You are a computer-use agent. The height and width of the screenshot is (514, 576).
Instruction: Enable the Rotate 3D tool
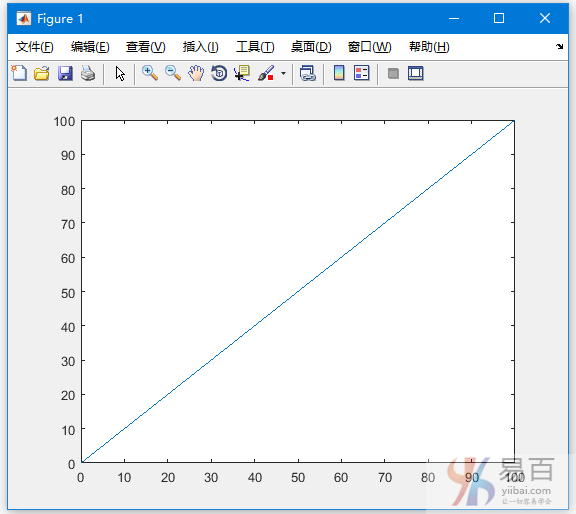[219, 73]
